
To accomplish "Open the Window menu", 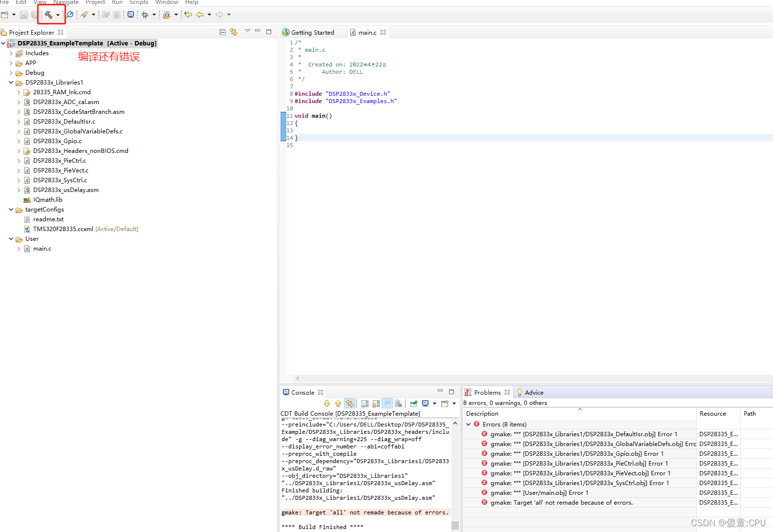I will tap(167, 2).
